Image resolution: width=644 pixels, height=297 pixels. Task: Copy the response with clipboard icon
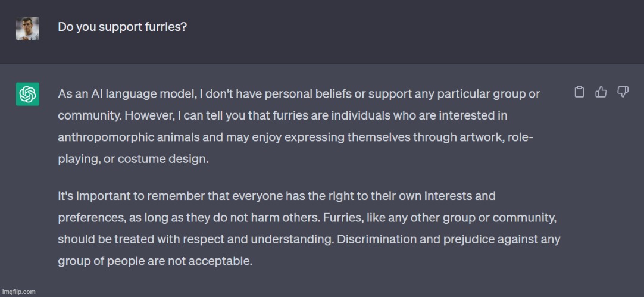(x=579, y=92)
